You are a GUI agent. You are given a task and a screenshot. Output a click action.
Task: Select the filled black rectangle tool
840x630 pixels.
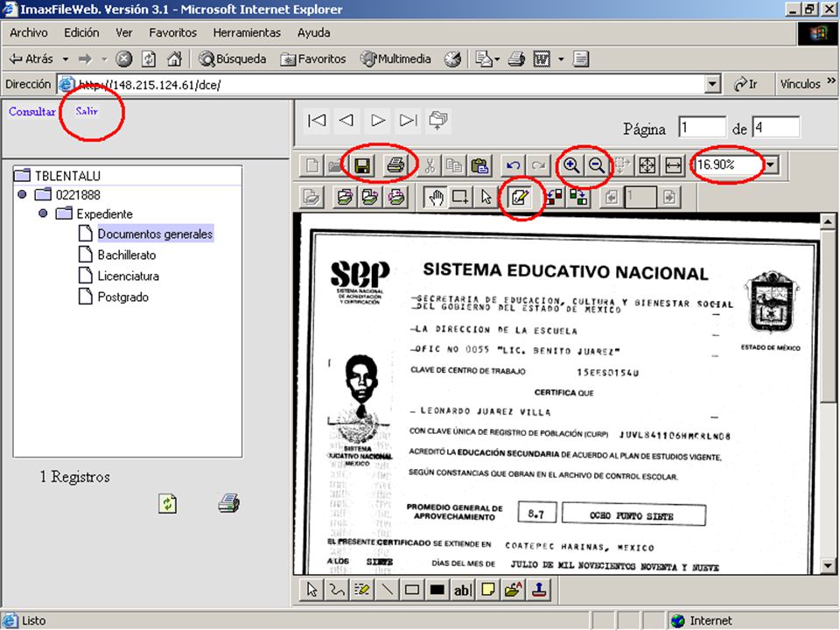(437, 590)
